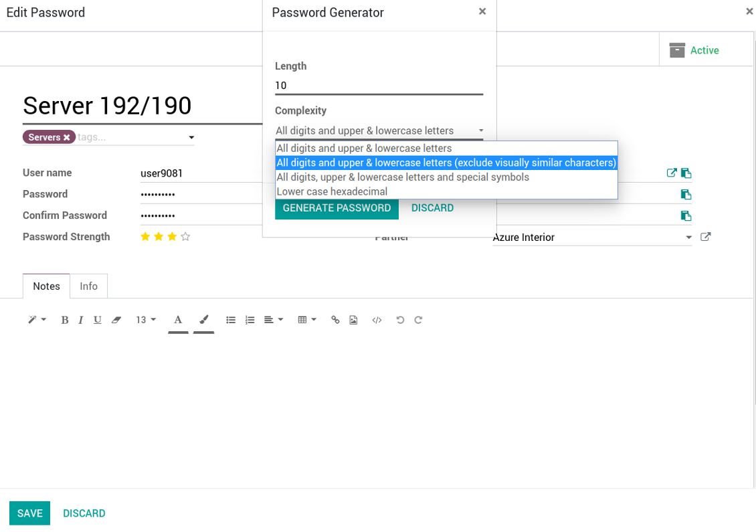Click the insert image icon
Image resolution: width=756 pixels, height=532 pixels.
point(353,320)
